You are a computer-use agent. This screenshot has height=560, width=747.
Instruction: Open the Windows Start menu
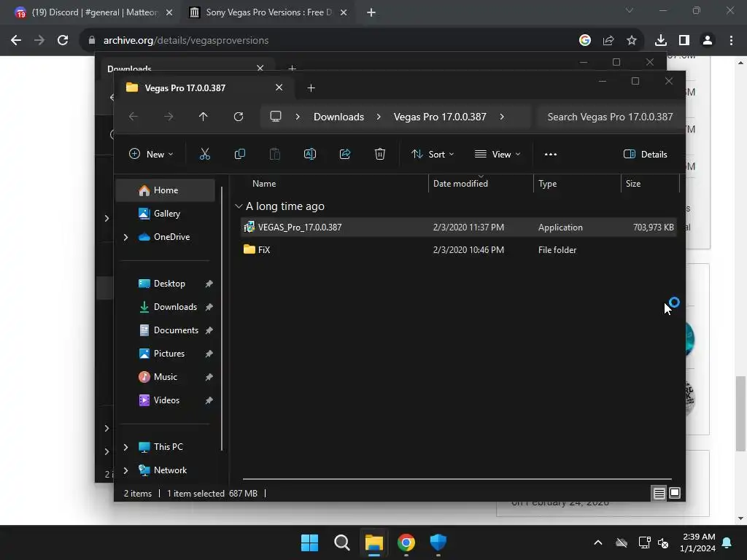309,542
